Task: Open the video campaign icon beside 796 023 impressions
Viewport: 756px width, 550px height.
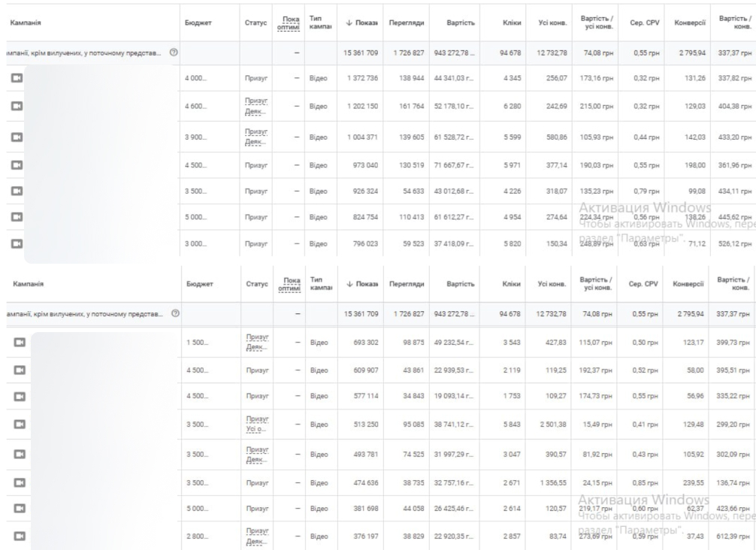Action: click(x=17, y=243)
